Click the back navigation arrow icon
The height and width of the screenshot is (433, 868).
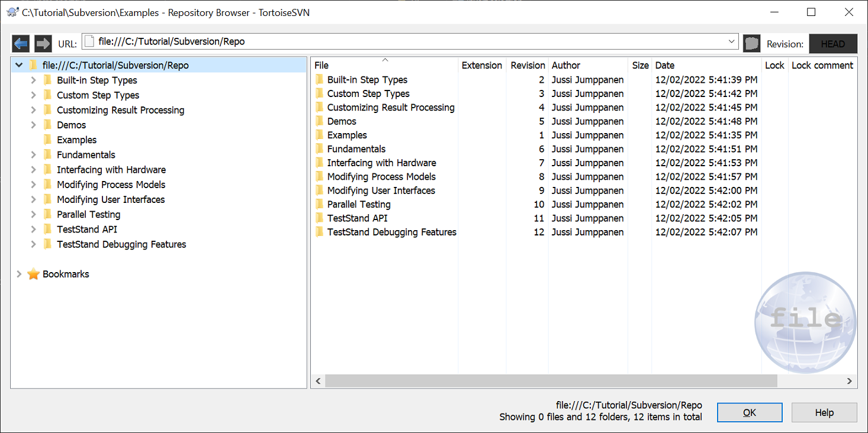pos(21,43)
